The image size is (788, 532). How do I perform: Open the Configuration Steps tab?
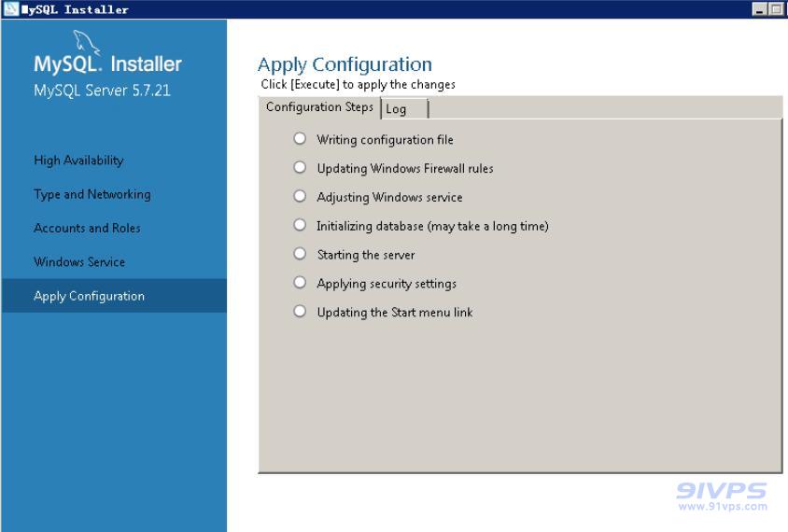click(319, 107)
